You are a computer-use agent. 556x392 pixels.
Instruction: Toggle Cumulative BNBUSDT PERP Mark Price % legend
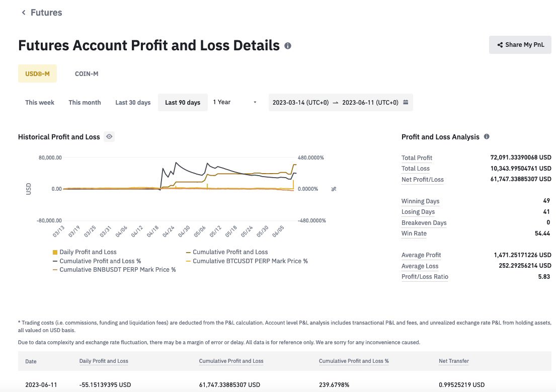(x=114, y=270)
